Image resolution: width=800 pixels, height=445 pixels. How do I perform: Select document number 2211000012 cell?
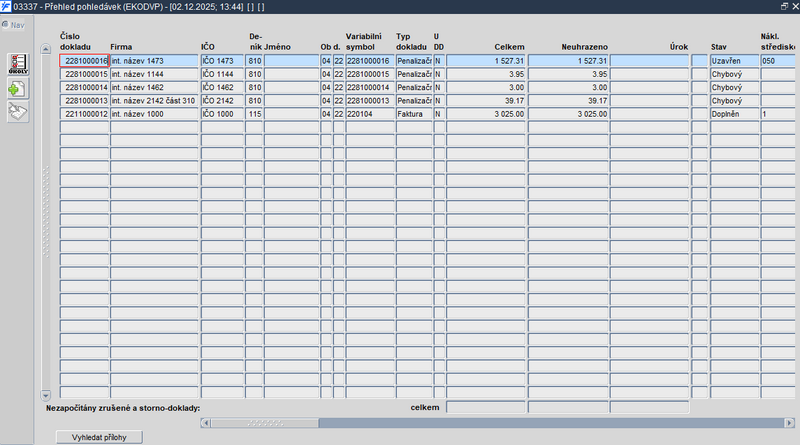point(84,114)
